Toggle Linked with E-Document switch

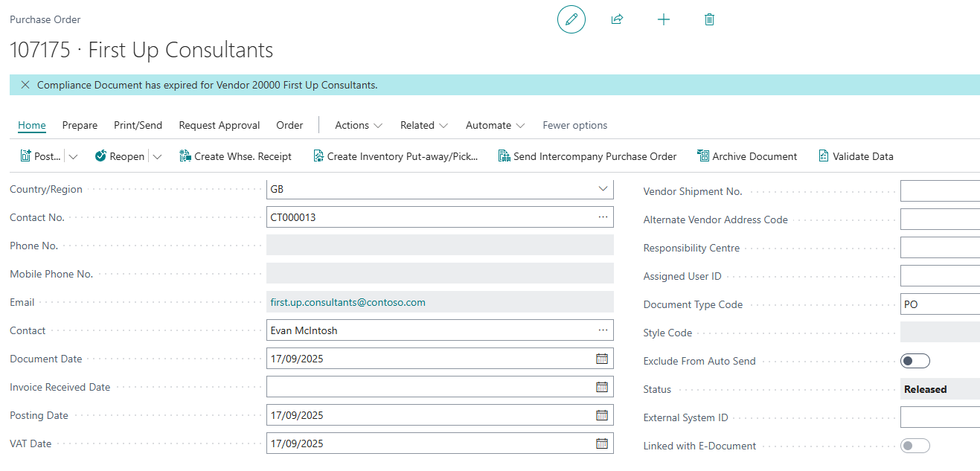pyautogui.click(x=915, y=446)
